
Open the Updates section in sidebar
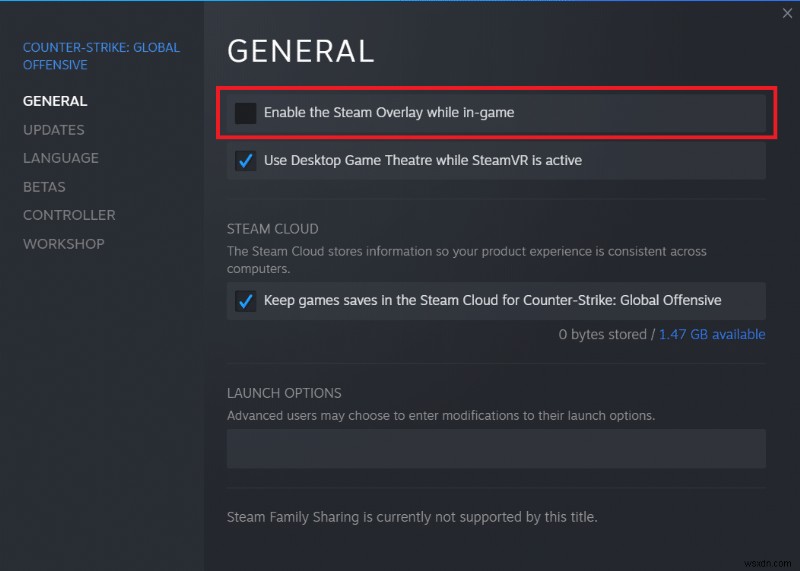coord(54,130)
